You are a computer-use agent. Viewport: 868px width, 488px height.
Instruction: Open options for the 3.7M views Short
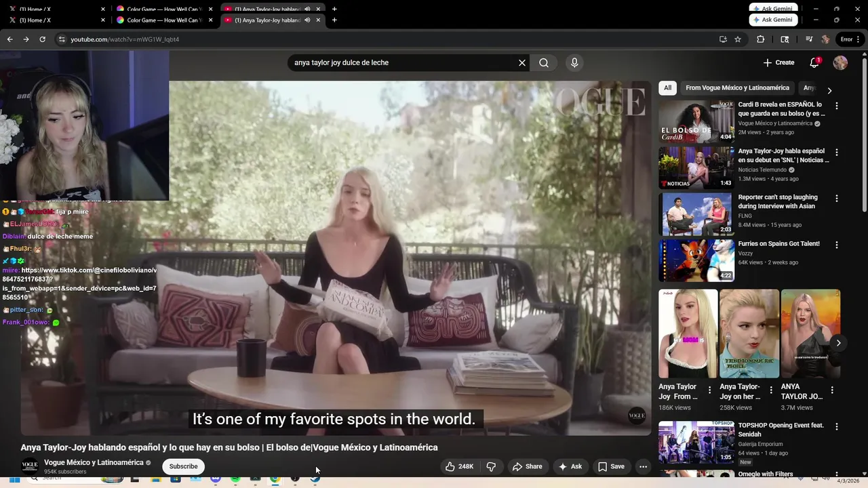(x=832, y=390)
